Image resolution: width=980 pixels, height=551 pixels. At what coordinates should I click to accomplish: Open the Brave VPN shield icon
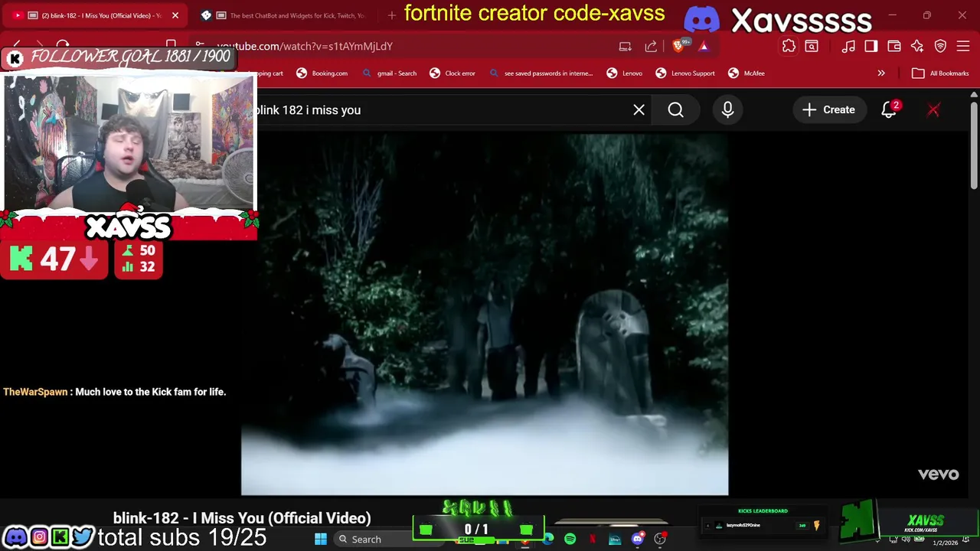[940, 46]
